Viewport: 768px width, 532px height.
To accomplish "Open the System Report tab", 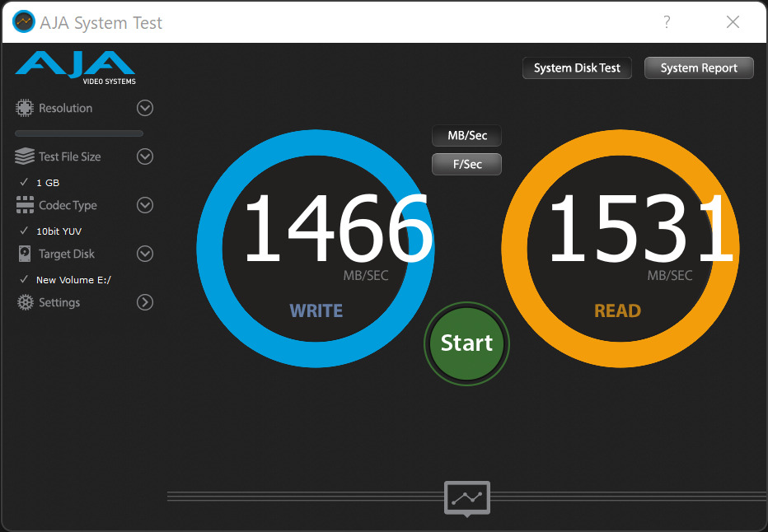I will tap(699, 68).
